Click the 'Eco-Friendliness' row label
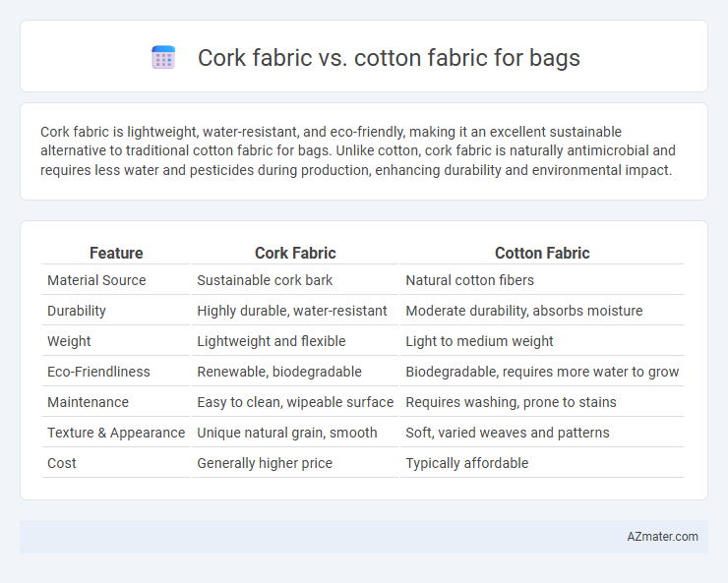Screen dimensions: 728x583 [x=99, y=372]
